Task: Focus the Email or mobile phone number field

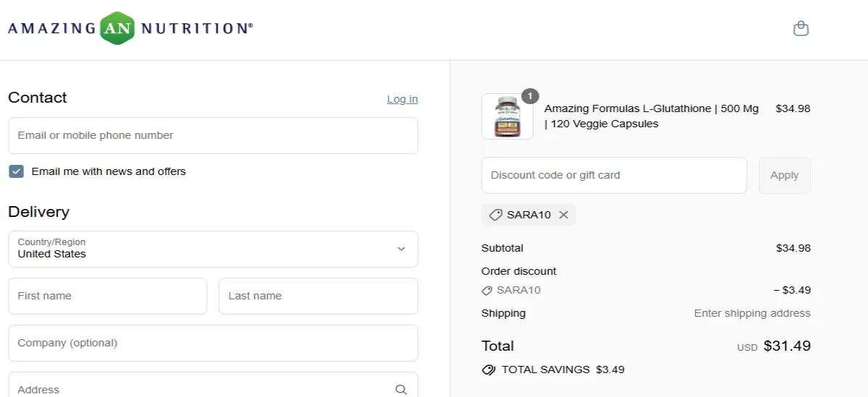Action: (213, 135)
